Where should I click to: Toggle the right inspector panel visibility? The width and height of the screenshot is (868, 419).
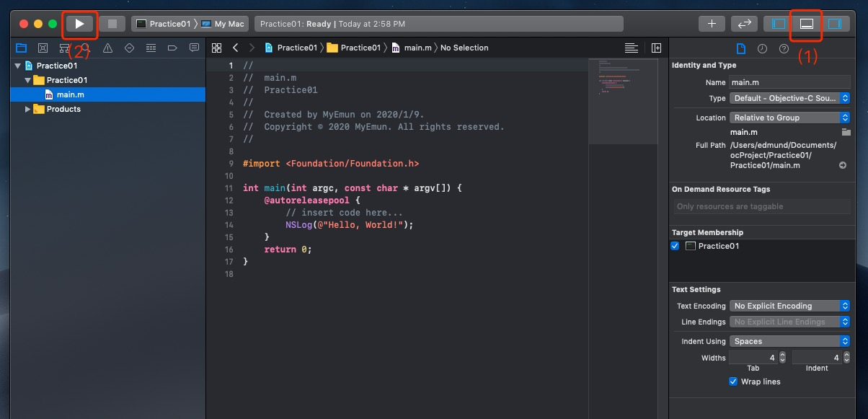835,24
